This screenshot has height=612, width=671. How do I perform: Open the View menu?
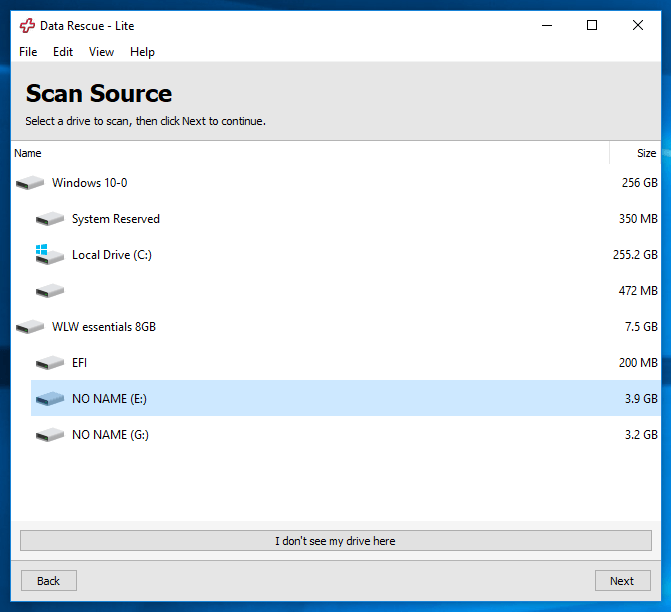click(x=101, y=52)
